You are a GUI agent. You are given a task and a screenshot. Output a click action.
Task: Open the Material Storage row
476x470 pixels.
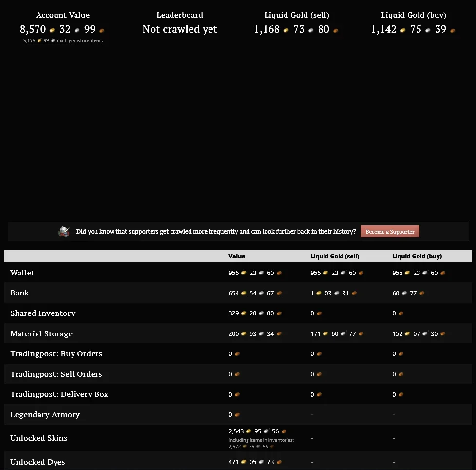point(238,333)
